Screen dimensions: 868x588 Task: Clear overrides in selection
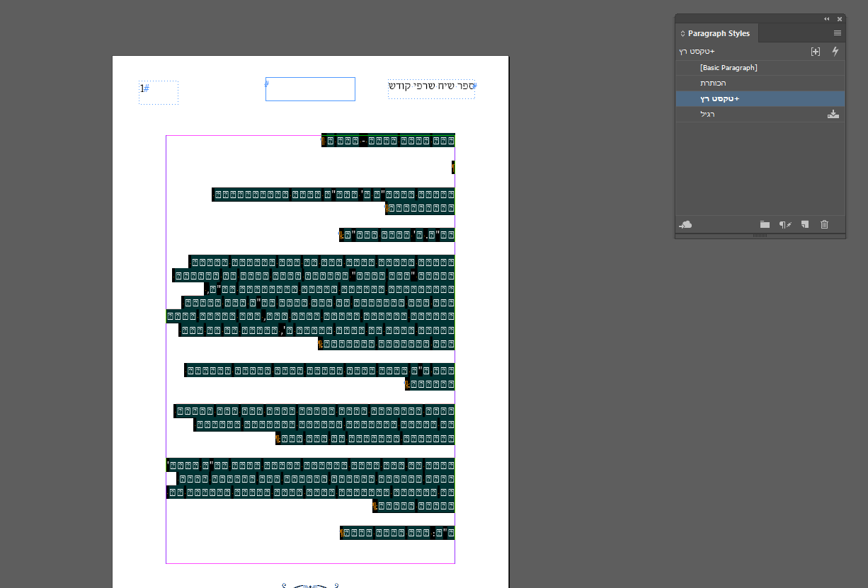(x=784, y=224)
